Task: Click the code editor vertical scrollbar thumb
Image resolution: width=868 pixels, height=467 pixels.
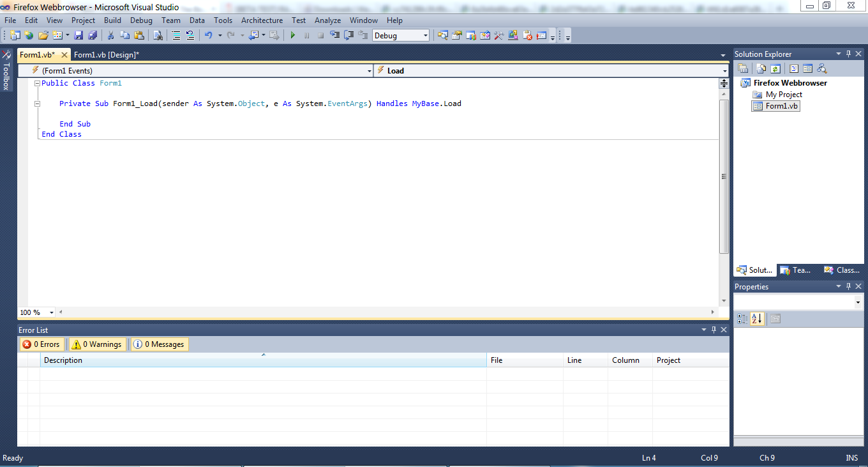Action: tap(724, 177)
